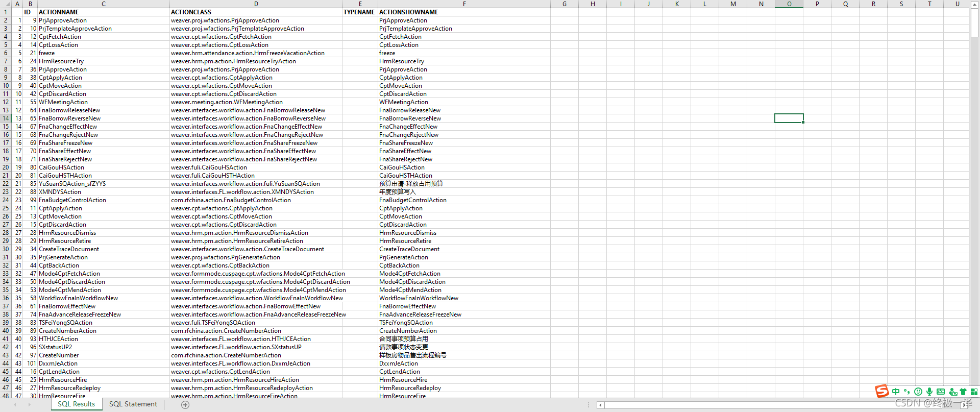The height and width of the screenshot is (412, 980).
Task: Select the SXstatusUP2 cell
Action: coord(104,347)
